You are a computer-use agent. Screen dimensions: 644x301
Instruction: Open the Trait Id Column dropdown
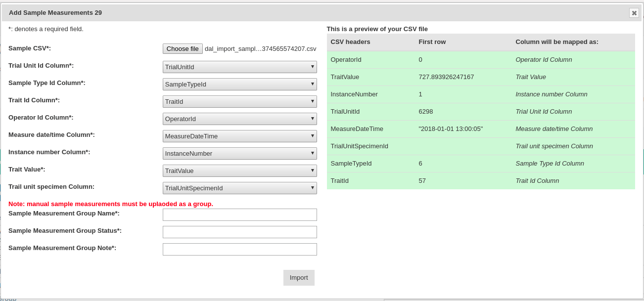pos(239,101)
